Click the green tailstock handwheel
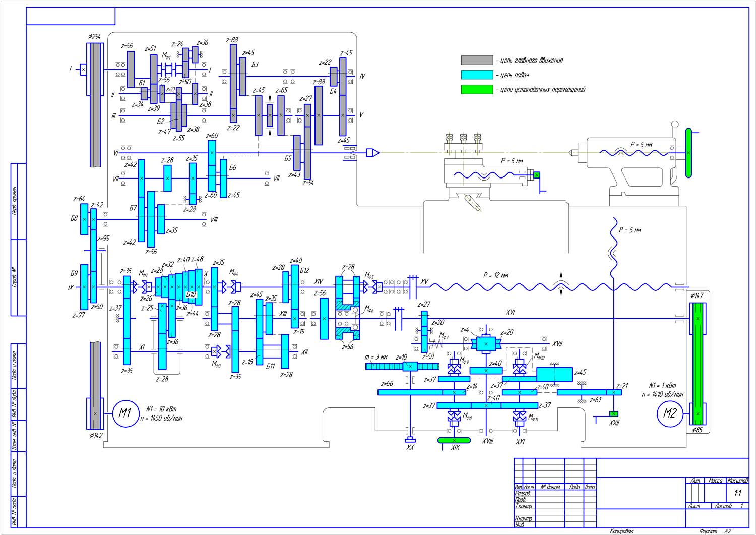The image size is (756, 535). 688,153
